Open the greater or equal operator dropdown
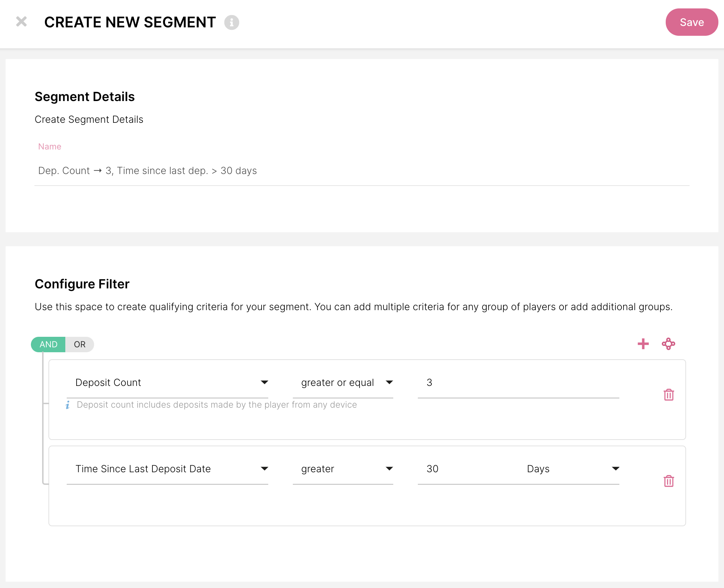 point(343,382)
